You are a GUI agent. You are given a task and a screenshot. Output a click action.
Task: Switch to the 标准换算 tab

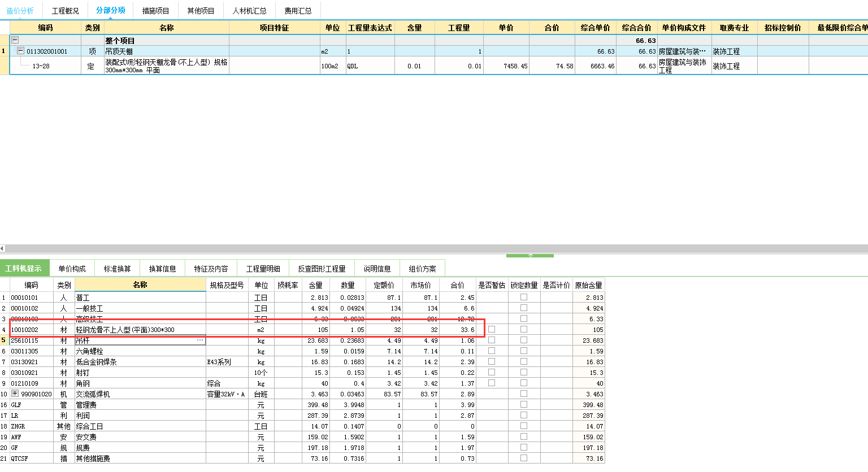click(117, 268)
